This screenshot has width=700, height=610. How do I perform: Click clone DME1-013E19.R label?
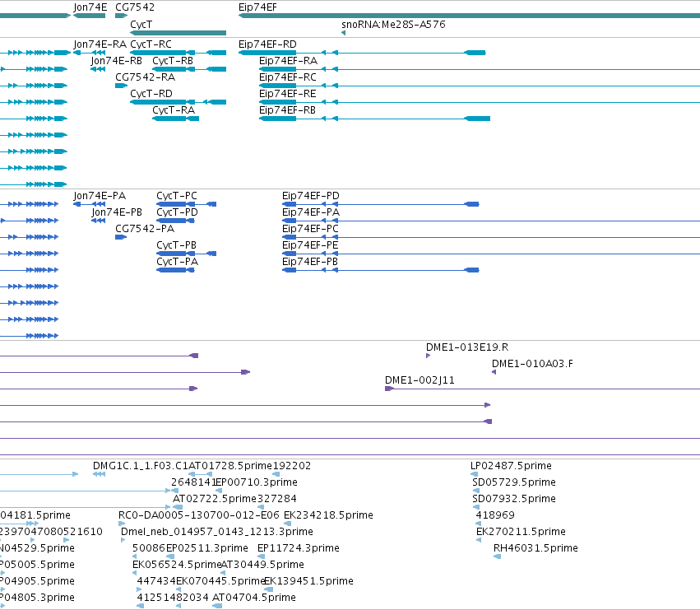(467, 347)
